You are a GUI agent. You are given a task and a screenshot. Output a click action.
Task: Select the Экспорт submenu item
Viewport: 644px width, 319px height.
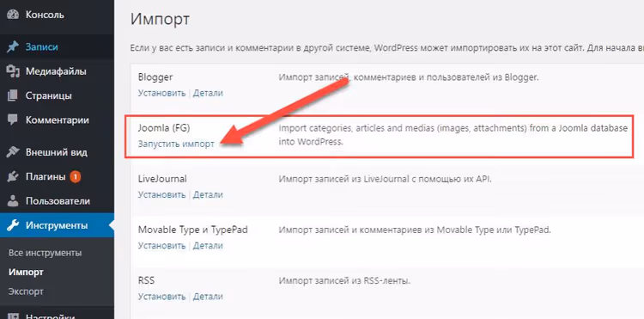tap(26, 291)
